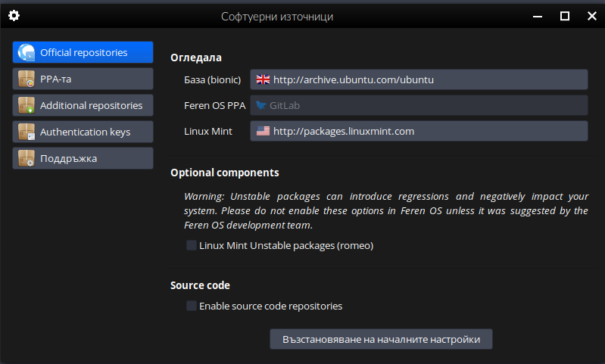Click the Source code heading

pos(200,285)
